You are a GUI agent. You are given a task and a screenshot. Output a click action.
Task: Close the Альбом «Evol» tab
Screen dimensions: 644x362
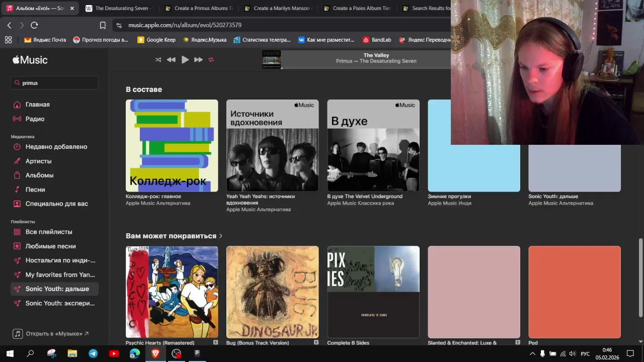(72, 9)
